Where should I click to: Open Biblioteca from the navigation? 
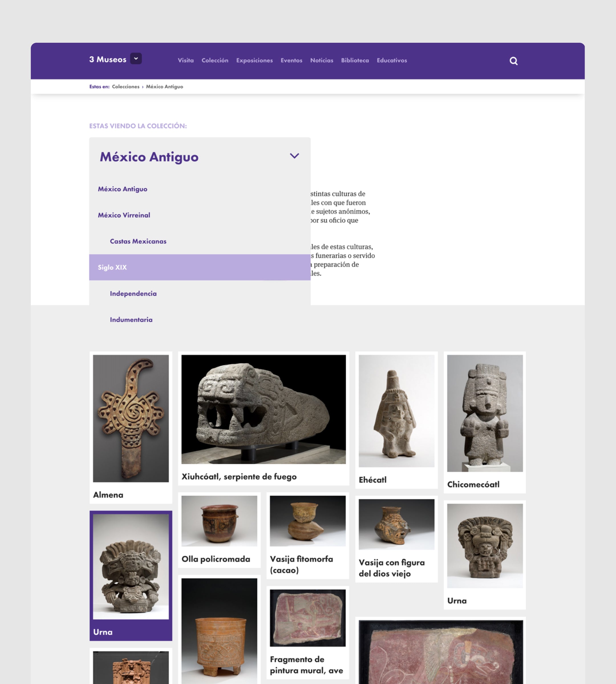point(355,60)
